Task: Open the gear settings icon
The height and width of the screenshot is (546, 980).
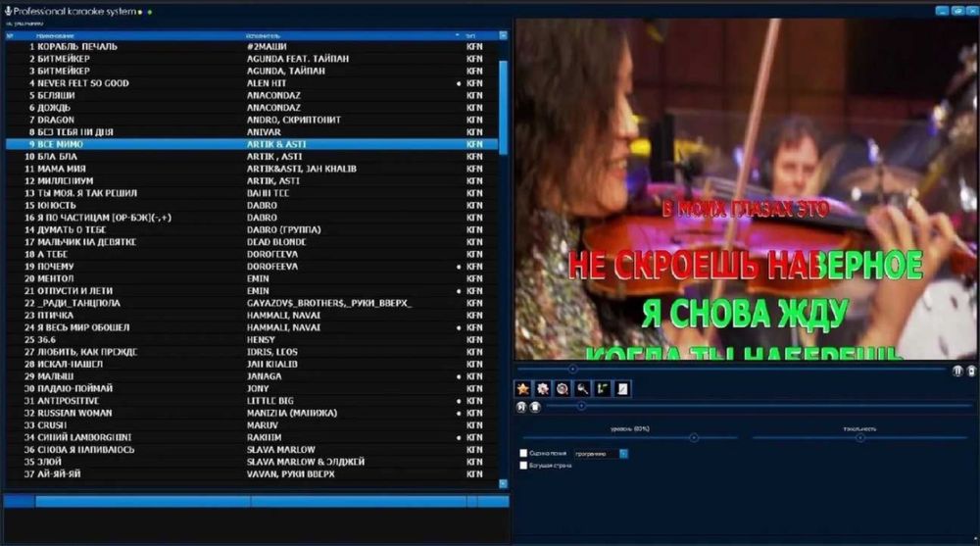Action: tap(543, 389)
